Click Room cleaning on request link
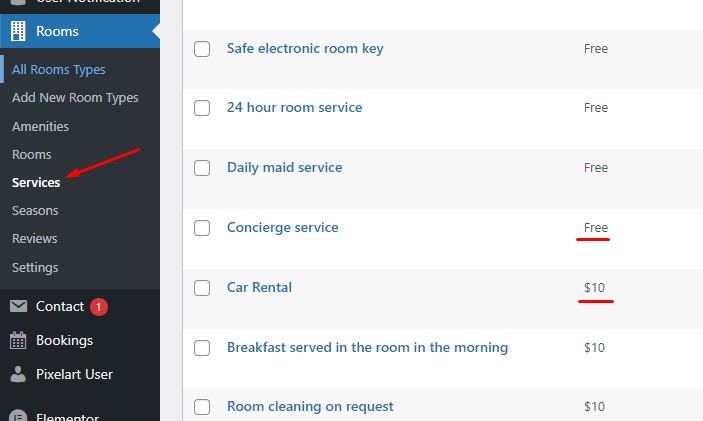This screenshot has height=421, width=703. (310, 406)
